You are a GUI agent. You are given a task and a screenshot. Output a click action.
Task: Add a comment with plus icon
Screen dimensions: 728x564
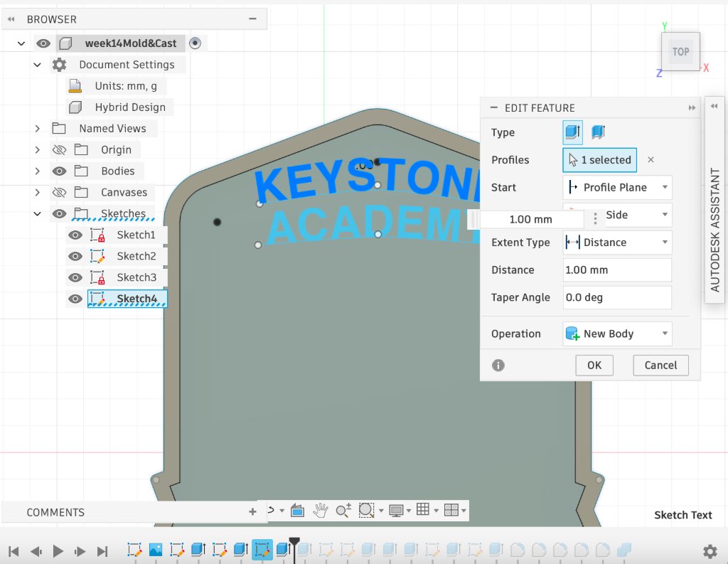[x=252, y=511]
